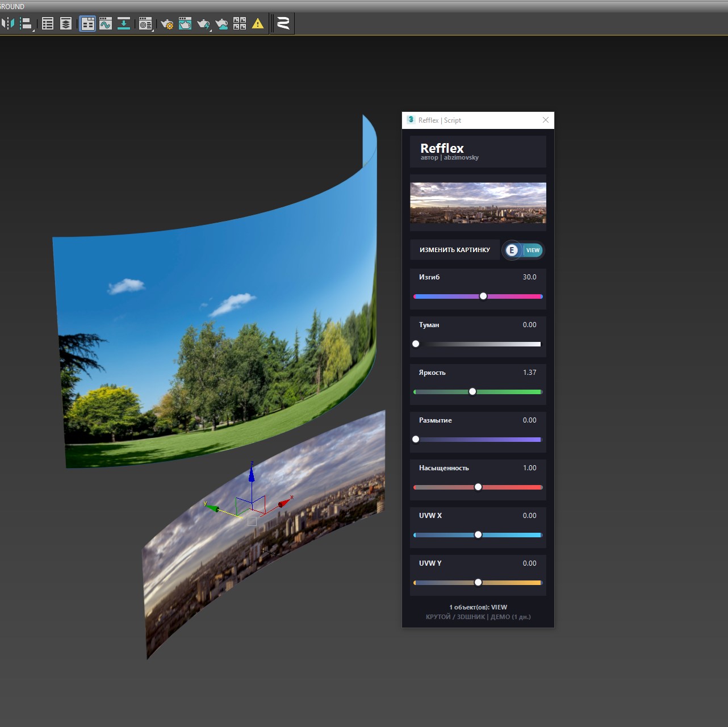Click the Яркость value 1.37
728x727 pixels.
click(529, 373)
